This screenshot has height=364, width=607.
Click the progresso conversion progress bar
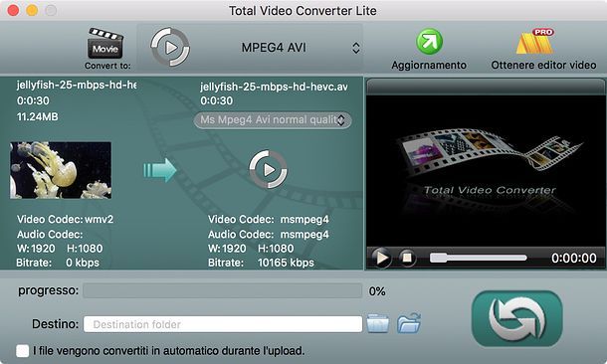coord(223,290)
